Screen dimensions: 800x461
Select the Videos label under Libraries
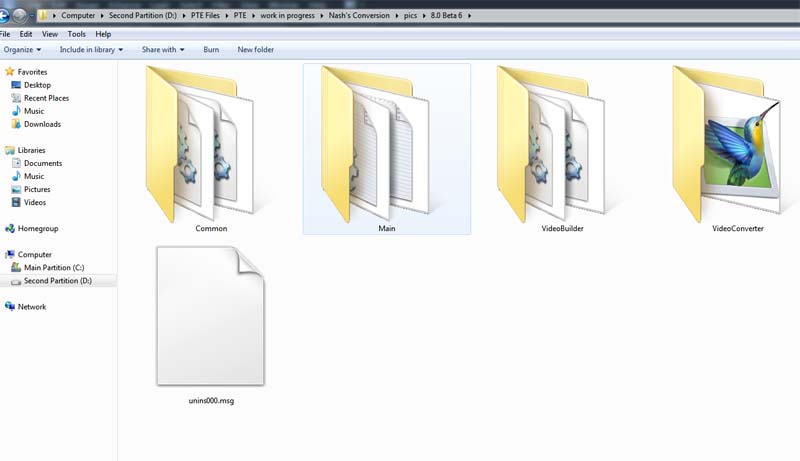(35, 202)
